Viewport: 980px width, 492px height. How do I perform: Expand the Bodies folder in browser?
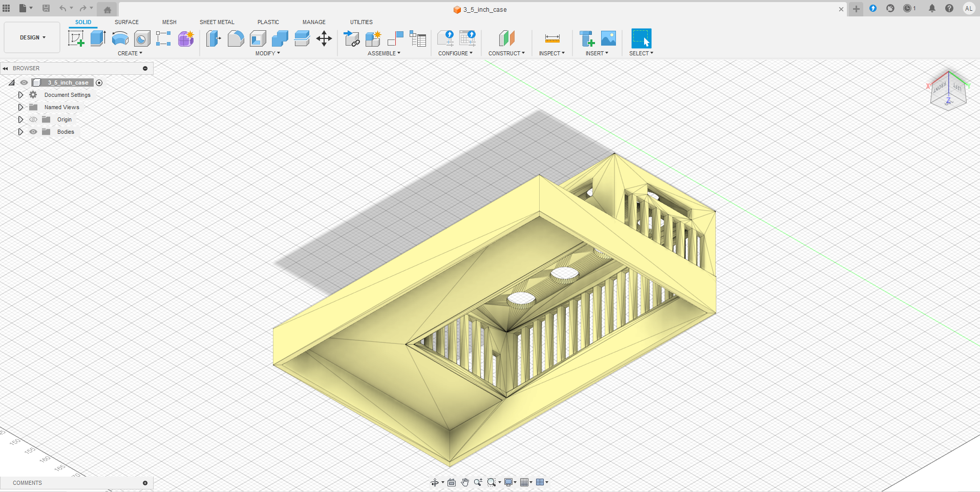20,132
